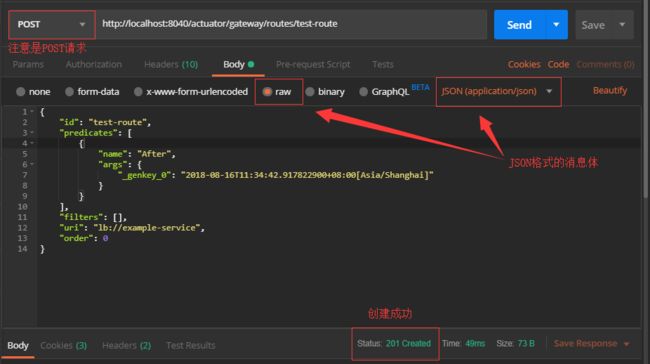Click the Status 201 Created text
This screenshot has height=364, width=650.
pyautogui.click(x=394, y=344)
